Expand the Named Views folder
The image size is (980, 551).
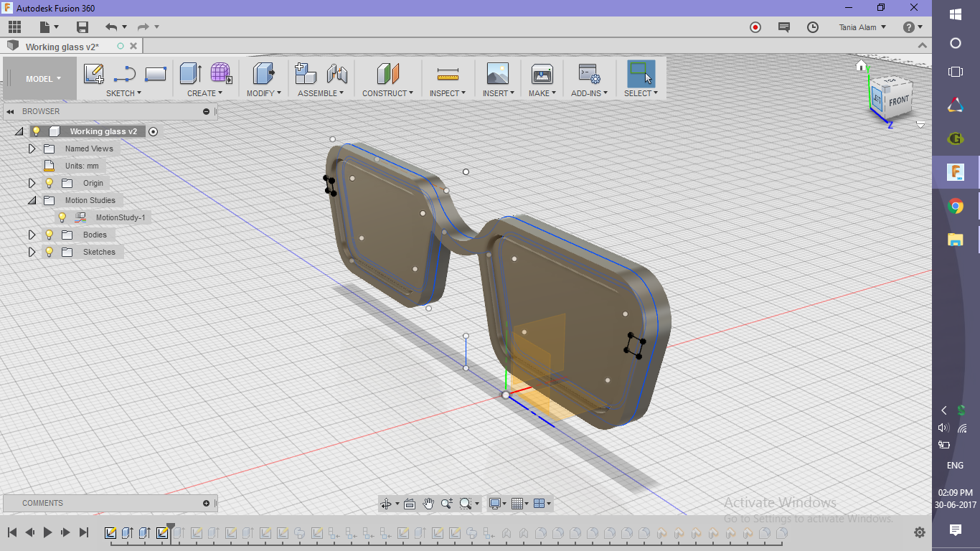coord(32,149)
